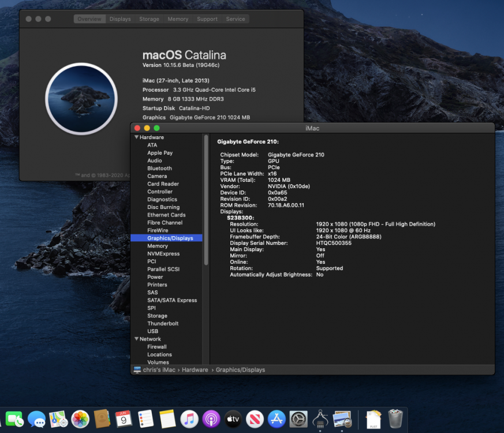Switch to the Overview tab
504x433 pixels.
[x=89, y=19]
